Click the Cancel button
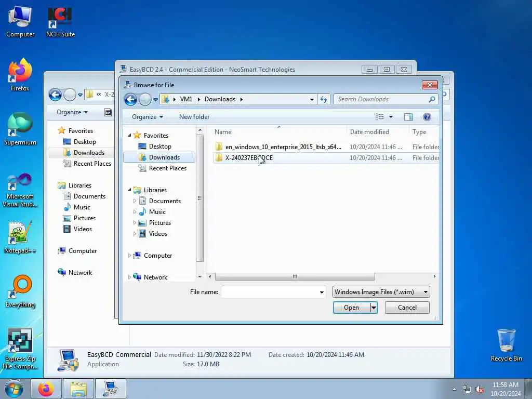 click(x=407, y=308)
